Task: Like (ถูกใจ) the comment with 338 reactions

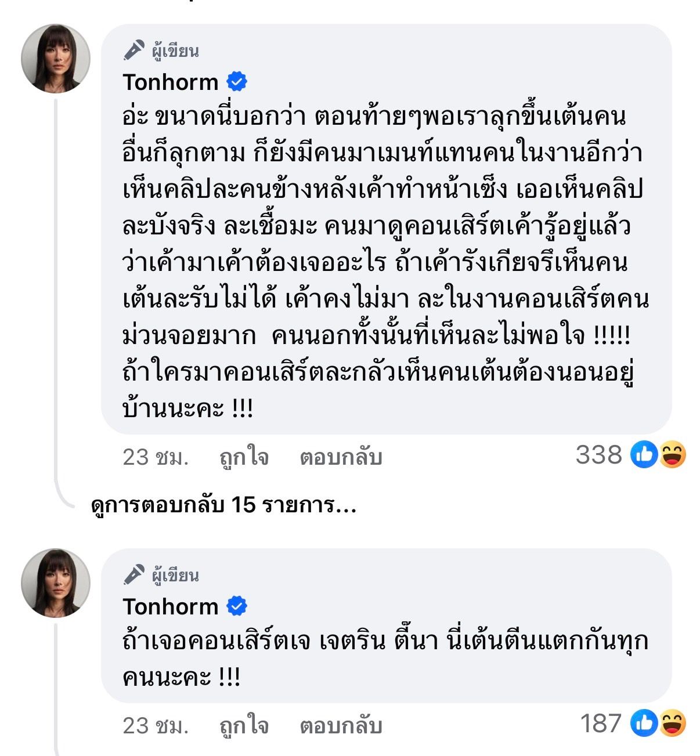Action: click(244, 457)
